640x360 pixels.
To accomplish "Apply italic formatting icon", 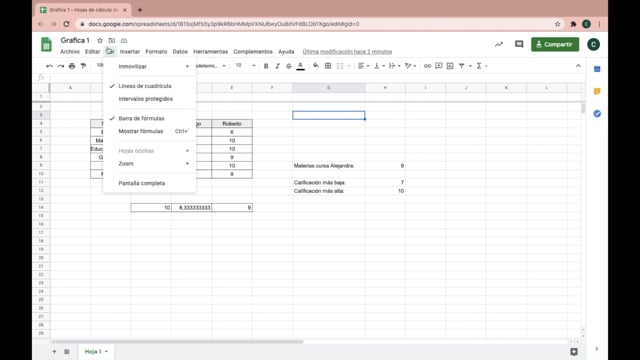I will (x=277, y=66).
